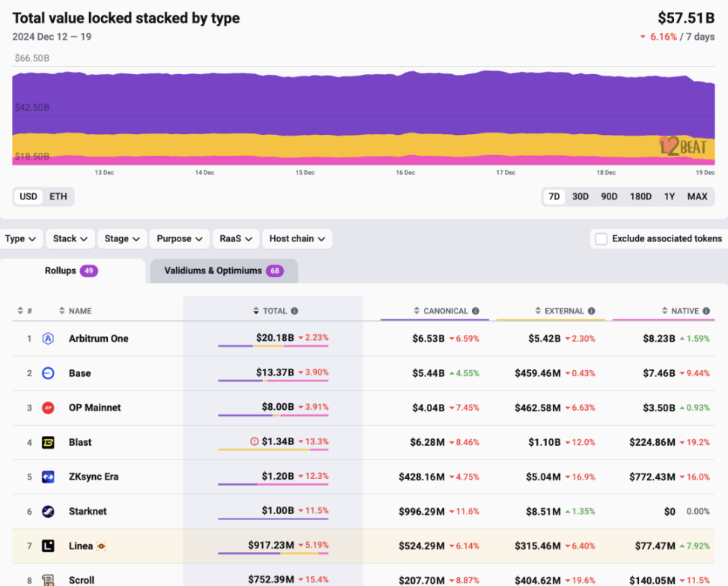728x586 pixels.
Task: Select the 30D time range
Action: [580, 197]
